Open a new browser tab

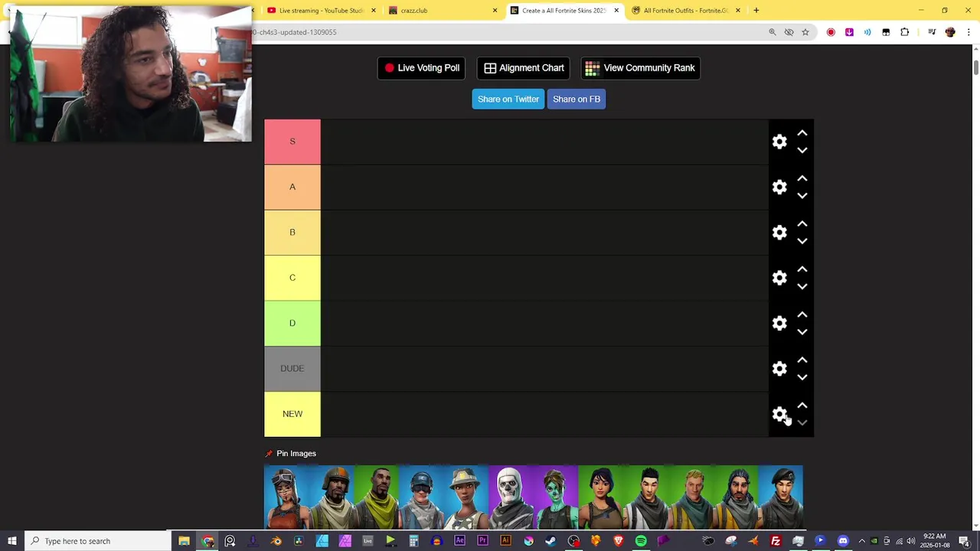coord(756,11)
